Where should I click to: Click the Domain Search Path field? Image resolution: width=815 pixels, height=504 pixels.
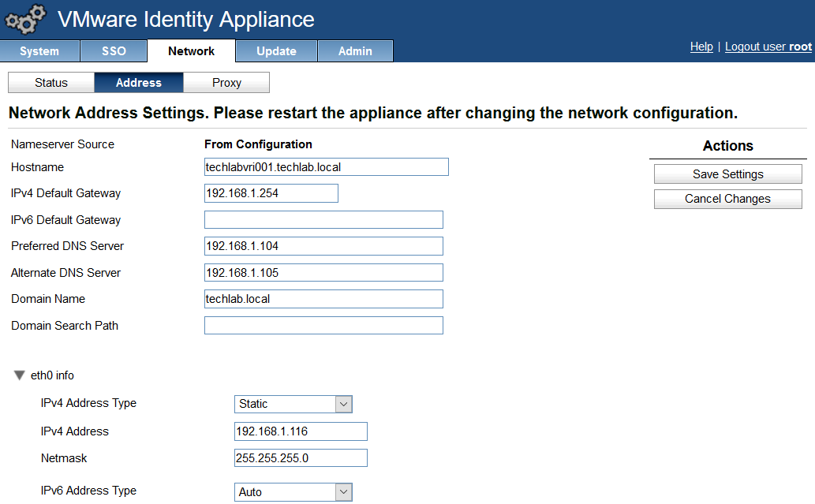click(323, 325)
